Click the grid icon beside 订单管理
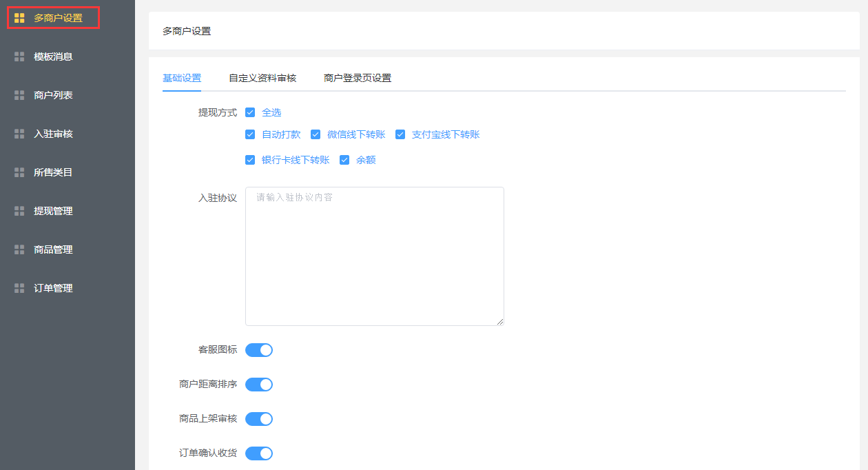Viewport: 868px width, 470px height. coord(19,288)
